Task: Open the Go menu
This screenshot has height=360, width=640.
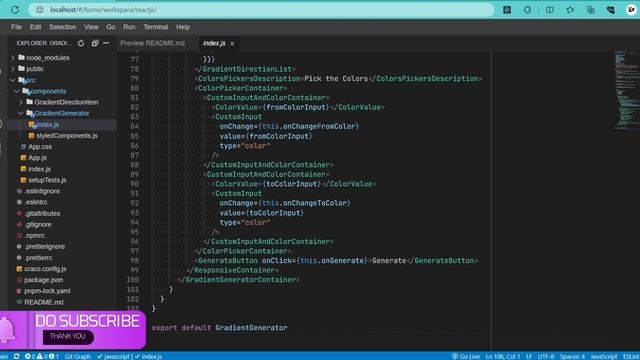Action: pyautogui.click(x=111, y=27)
